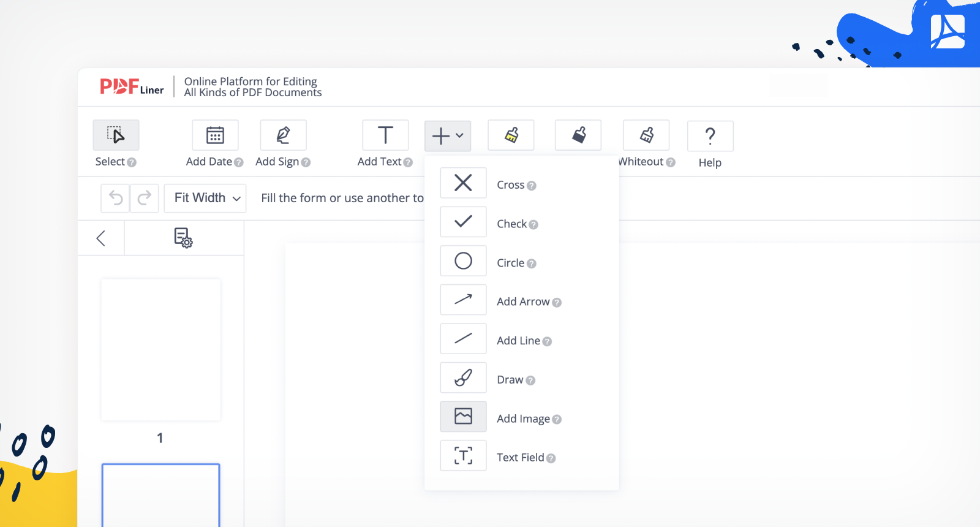980x527 pixels.
Task: Activate the Select tool icon
Action: [x=116, y=135]
